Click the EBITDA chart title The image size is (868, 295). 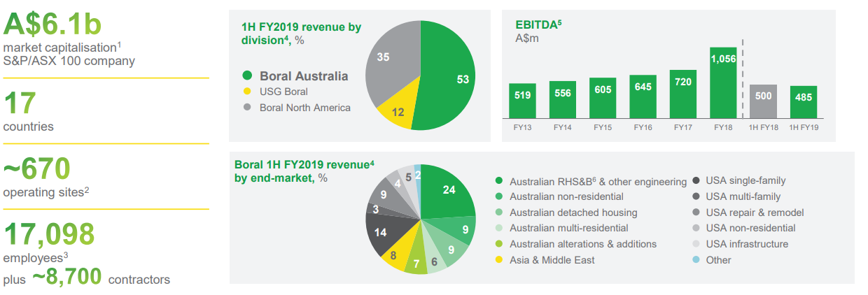(x=538, y=25)
